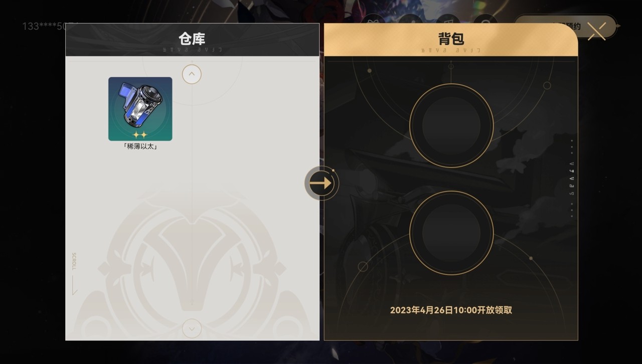The width and height of the screenshot is (642, 364).
Task: Close the warehouse overlay with the X
Action: coord(597,31)
